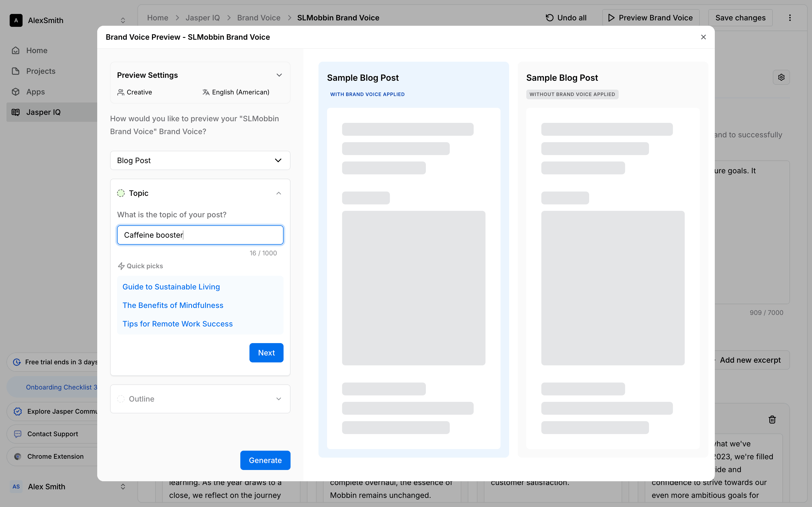The image size is (812, 507).
Task: Click the trash delete icon
Action: click(x=772, y=420)
